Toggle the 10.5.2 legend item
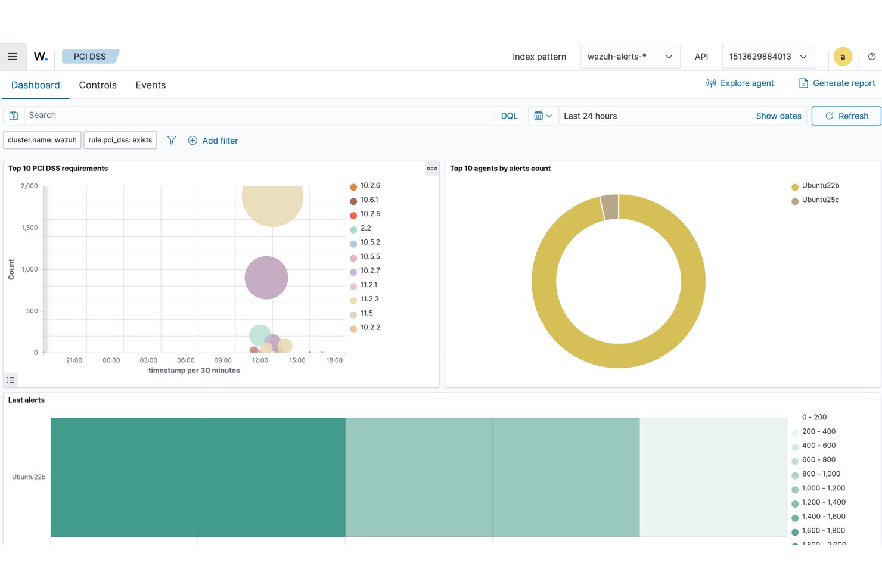Image resolution: width=882 pixels, height=588 pixels. pyautogui.click(x=365, y=242)
